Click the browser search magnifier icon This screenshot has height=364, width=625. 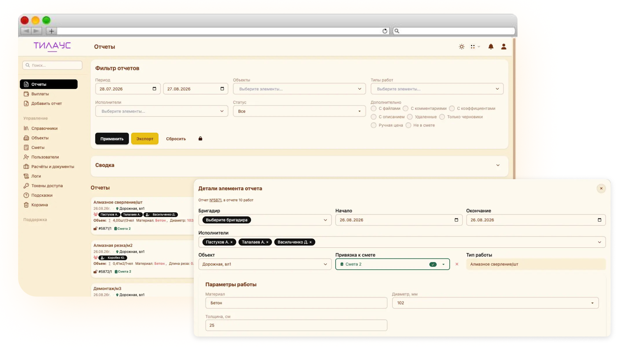coord(397,31)
